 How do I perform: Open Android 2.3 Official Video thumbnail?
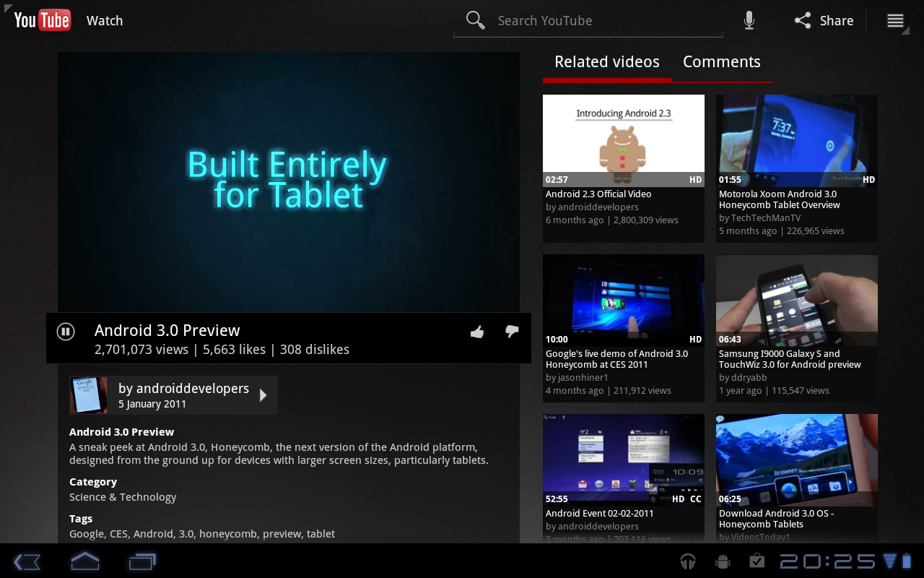click(624, 141)
